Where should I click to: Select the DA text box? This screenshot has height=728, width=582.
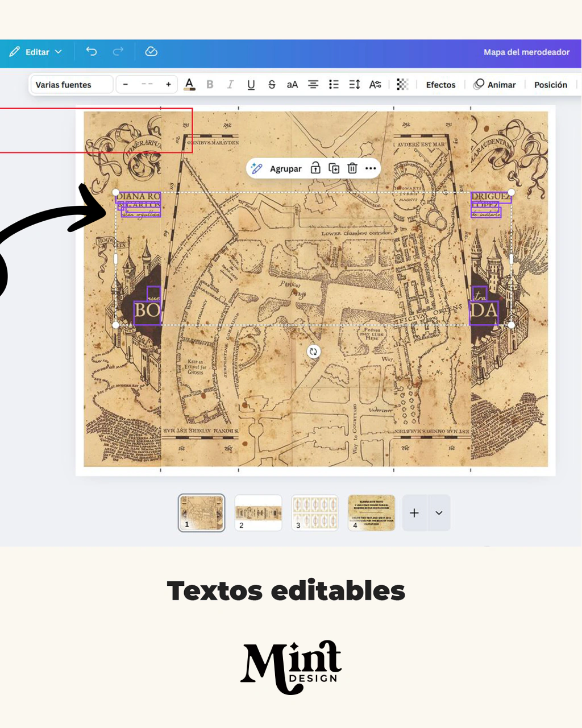(x=484, y=312)
